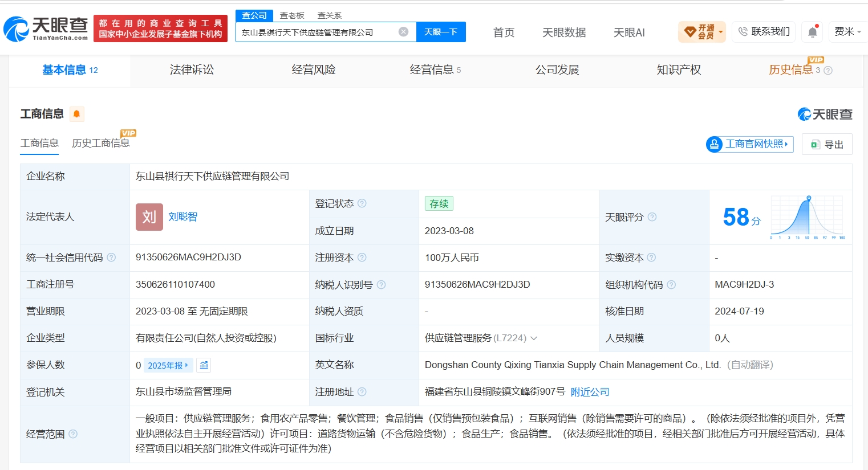Select the 历史工商信息 sub-tab

point(101,143)
